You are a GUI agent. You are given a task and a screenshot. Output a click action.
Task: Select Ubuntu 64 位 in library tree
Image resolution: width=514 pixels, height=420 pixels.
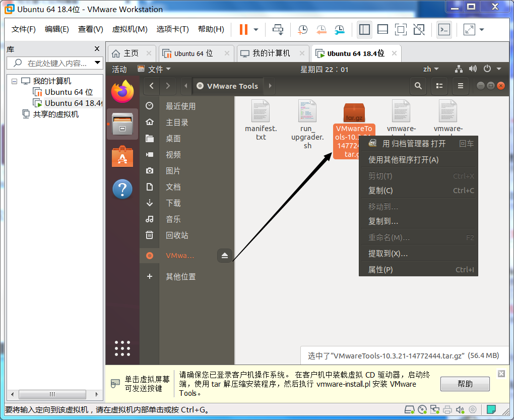[69, 92]
